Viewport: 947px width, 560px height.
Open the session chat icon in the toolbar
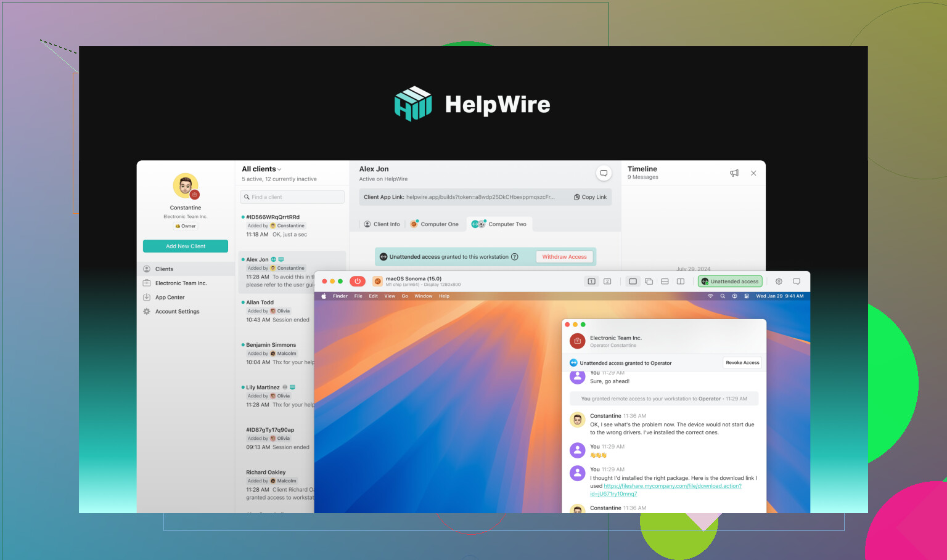coord(797,281)
